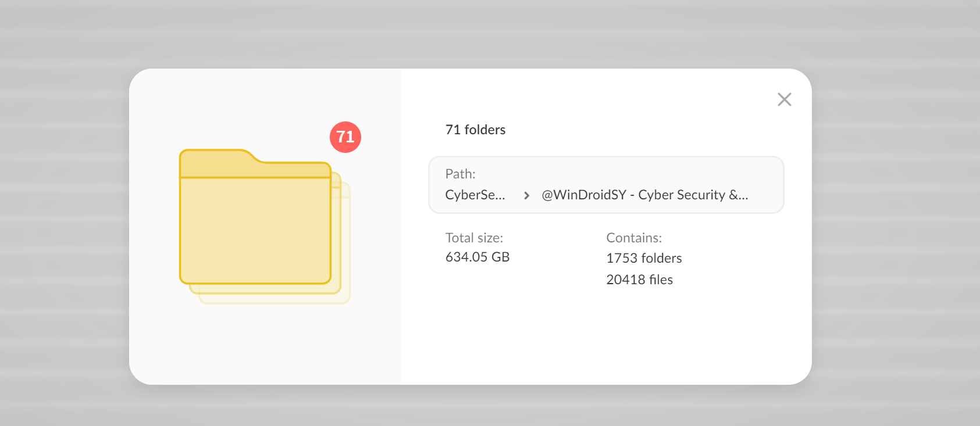Open the truncated CyberSe... path segment
980x426 pixels.
tap(475, 195)
